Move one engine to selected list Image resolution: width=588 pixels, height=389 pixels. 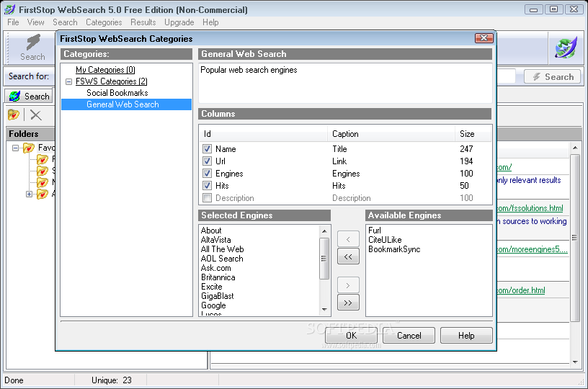[x=348, y=239]
